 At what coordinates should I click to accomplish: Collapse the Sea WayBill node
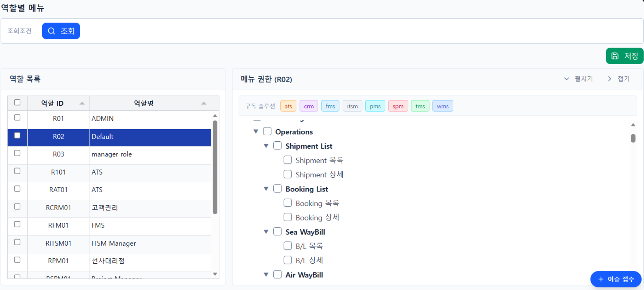click(x=266, y=232)
